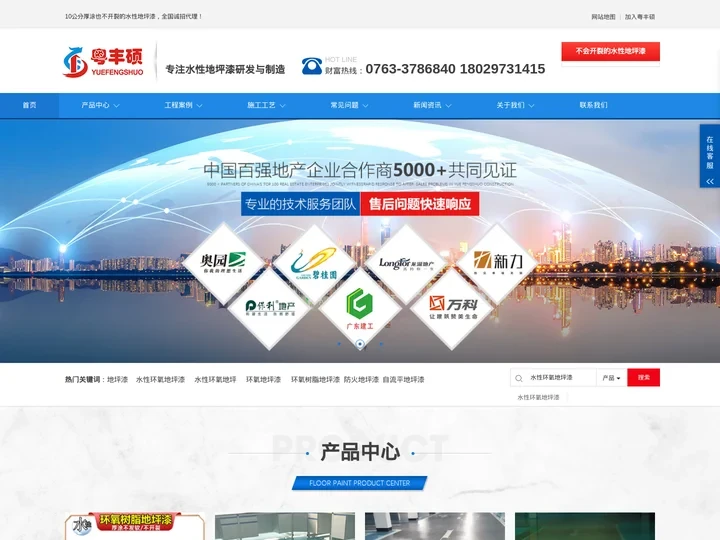Click into the search text field

560,378
